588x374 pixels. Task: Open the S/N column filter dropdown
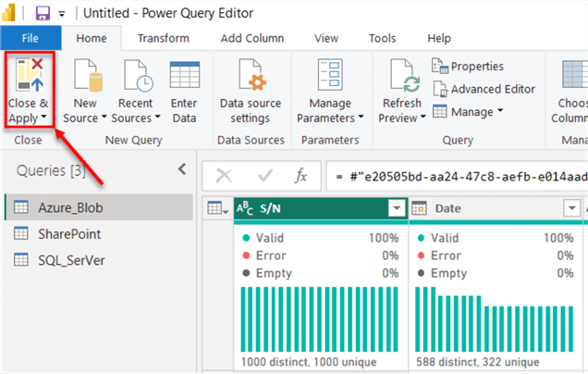(x=397, y=207)
